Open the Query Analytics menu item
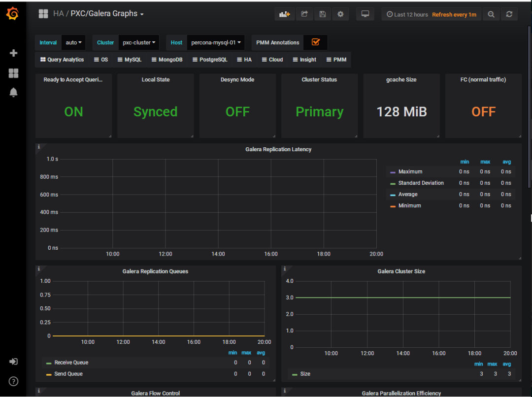The image size is (532, 397). (62, 60)
